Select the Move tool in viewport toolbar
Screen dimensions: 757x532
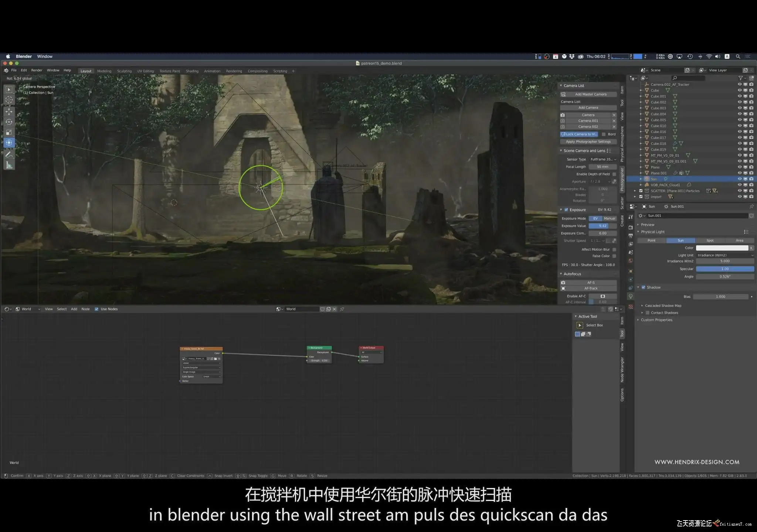[9, 111]
